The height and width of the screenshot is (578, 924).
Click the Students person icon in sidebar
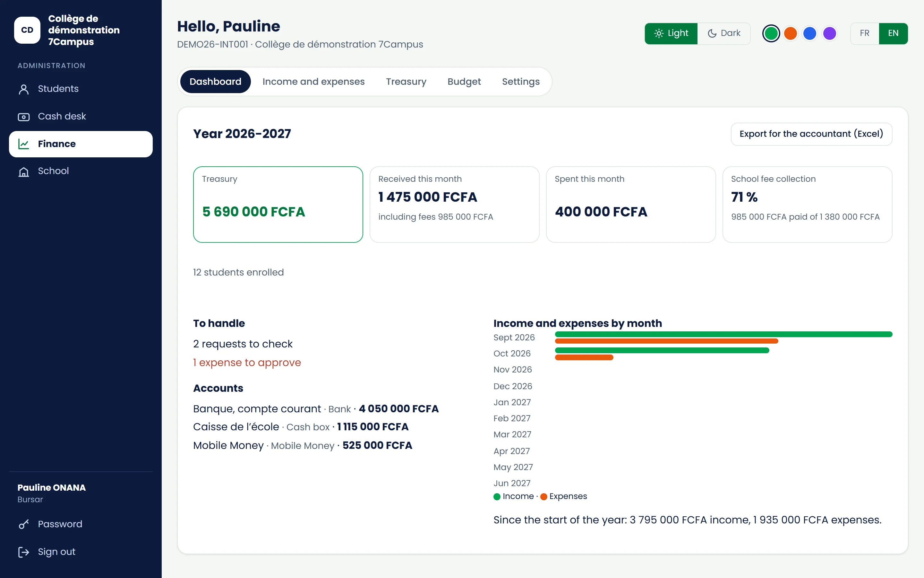click(24, 89)
